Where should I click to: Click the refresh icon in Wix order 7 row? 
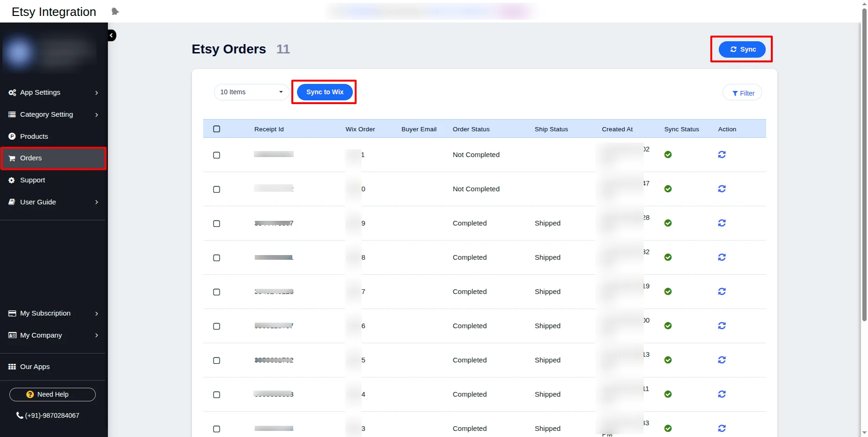722,292
